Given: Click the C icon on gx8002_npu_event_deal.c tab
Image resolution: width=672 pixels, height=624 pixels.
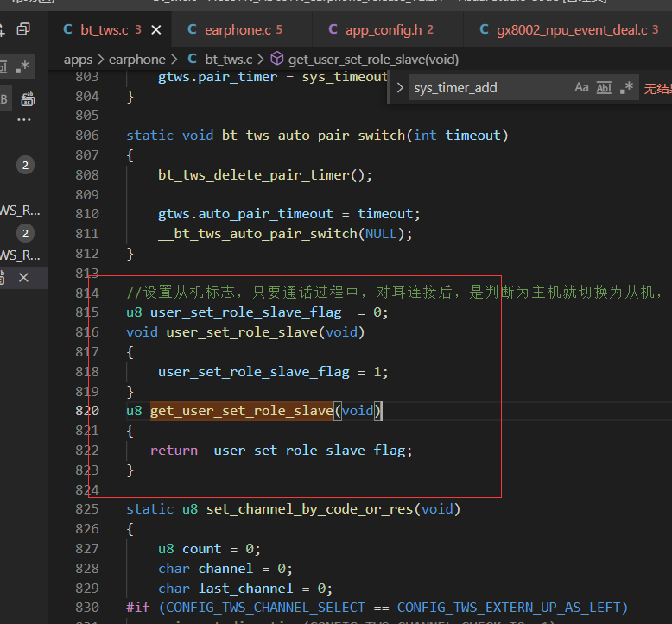Looking at the screenshot, I should [x=484, y=29].
